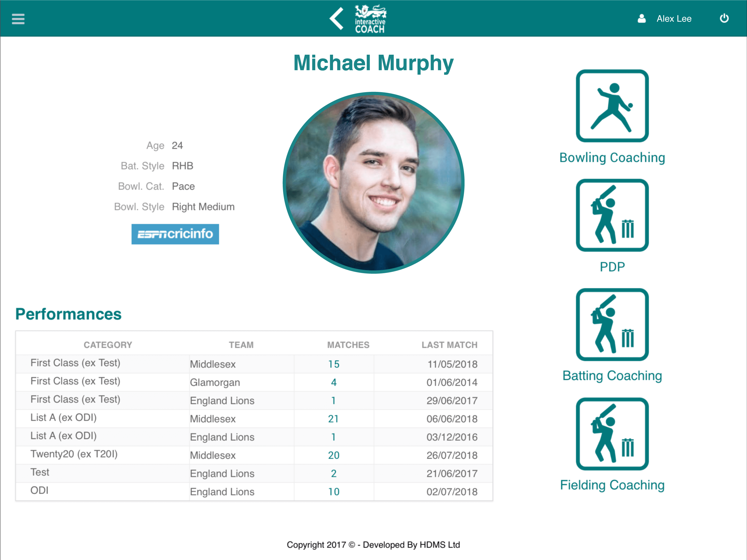Sort by the LAST MATCH column header
Screen dimensions: 747x560
449,345
